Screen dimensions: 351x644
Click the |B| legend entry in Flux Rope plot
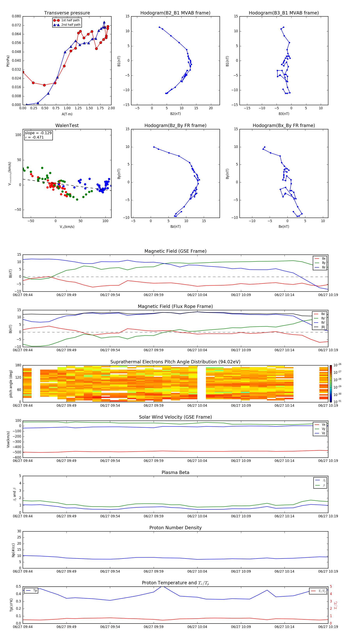[x=320, y=327]
